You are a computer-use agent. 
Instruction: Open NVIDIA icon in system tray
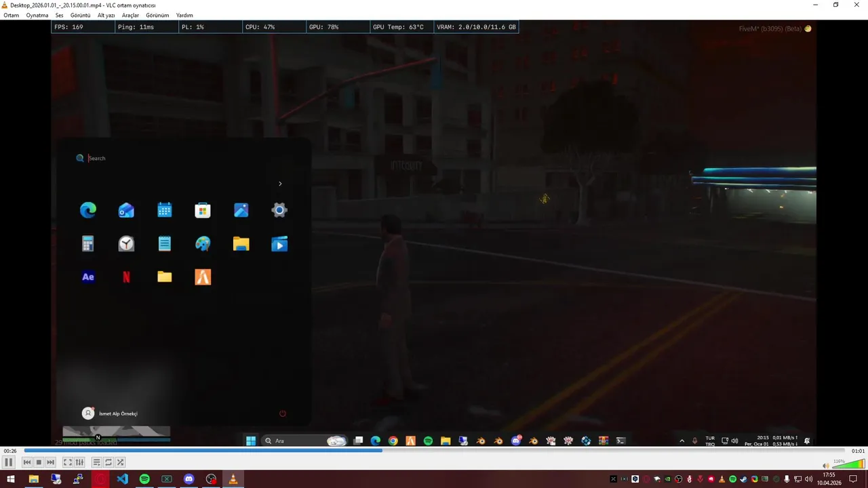point(667,479)
